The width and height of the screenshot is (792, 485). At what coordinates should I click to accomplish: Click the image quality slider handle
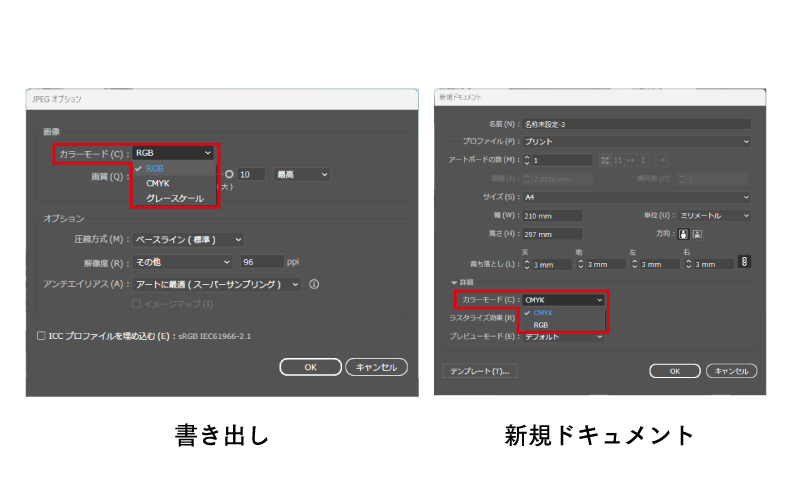coord(228,173)
